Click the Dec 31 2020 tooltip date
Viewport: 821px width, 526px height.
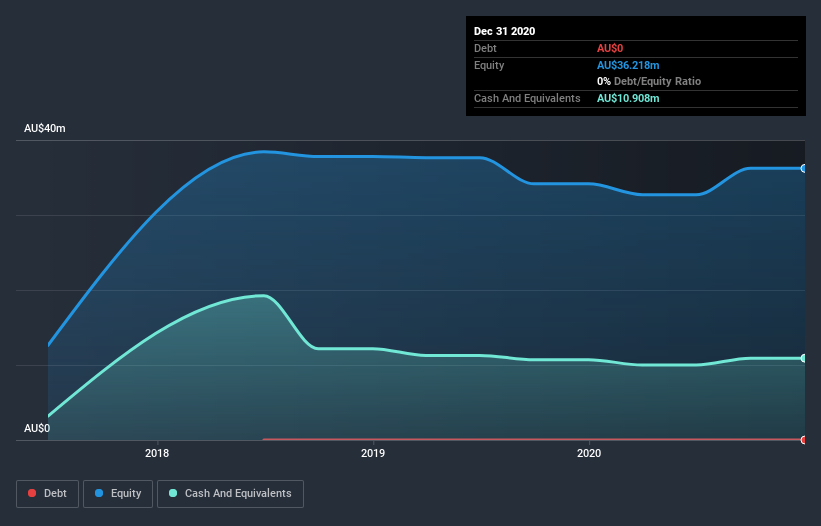point(504,31)
